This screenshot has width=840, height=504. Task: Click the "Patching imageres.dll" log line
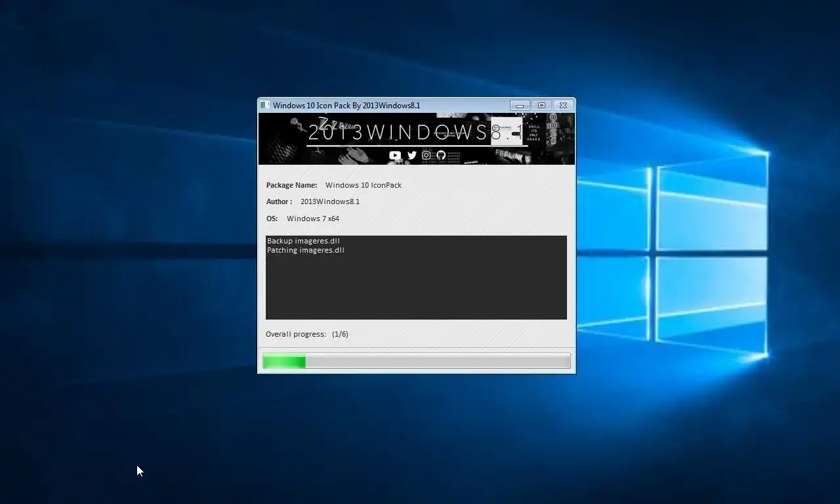click(305, 250)
